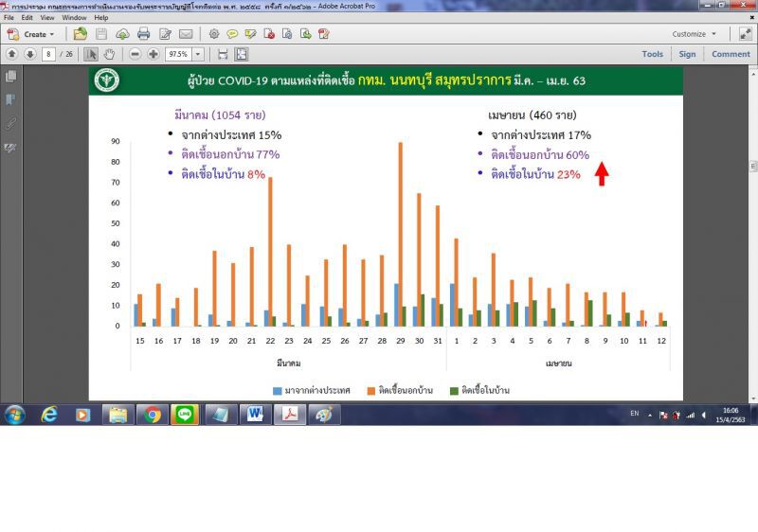Select the Highlight text tool
Image resolution: width=758 pixels, height=532 pixels.
250,34
